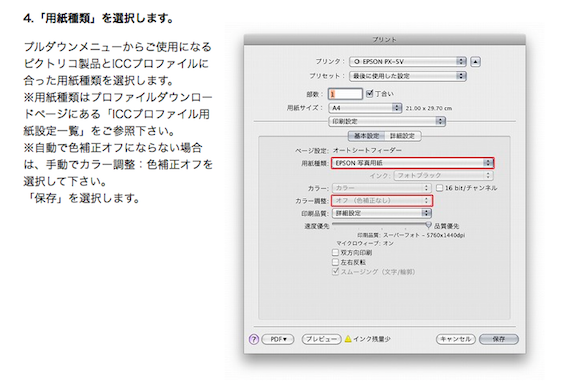Open the 印刷設定 section dropdown
Image resolution: width=572 pixels, height=384 pixels.
(387, 121)
